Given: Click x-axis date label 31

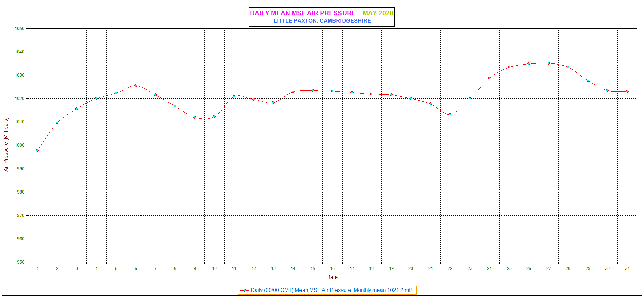Looking at the screenshot, I should 627,268.
